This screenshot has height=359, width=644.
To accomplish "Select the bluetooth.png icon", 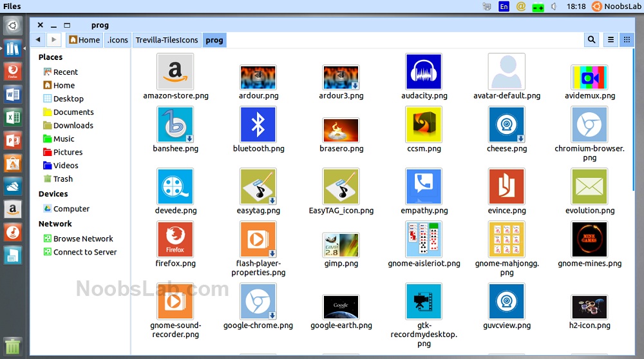I will pos(258,124).
